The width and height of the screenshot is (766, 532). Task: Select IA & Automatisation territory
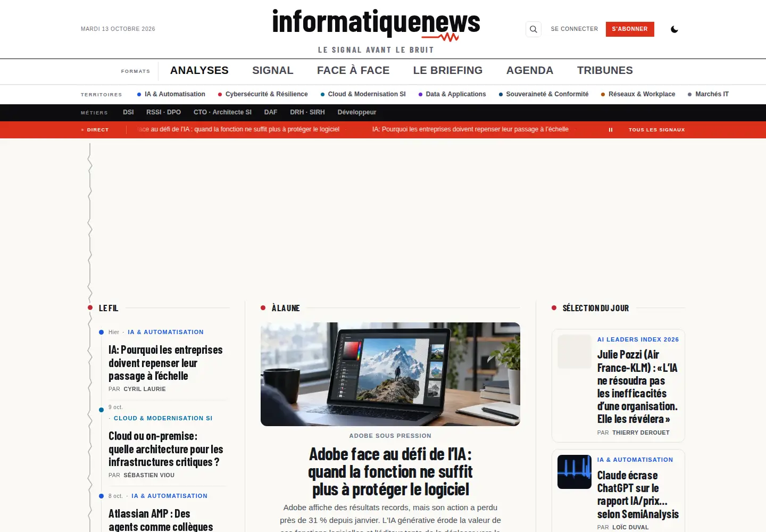pyautogui.click(x=171, y=94)
